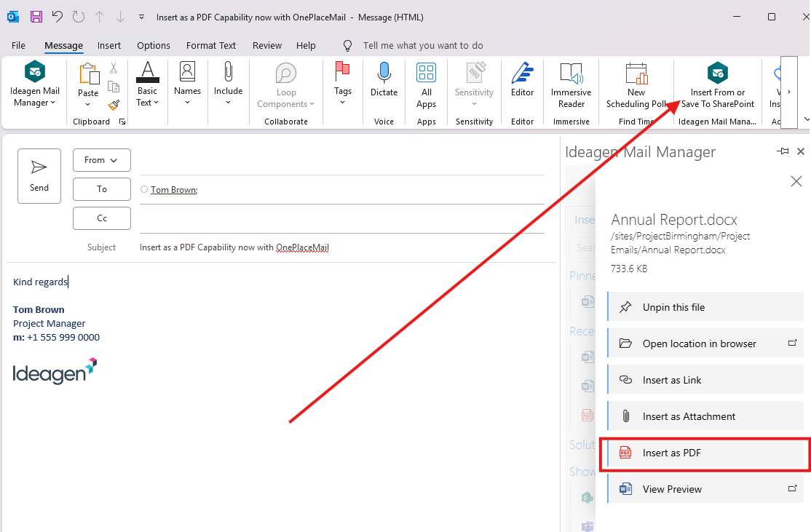Click the Ideagen logo in signature

tap(55, 370)
